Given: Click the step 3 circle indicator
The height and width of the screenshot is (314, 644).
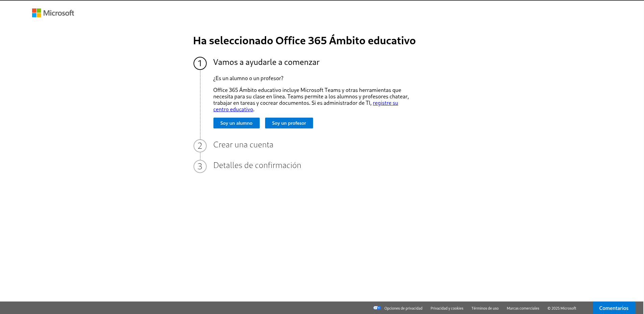Looking at the screenshot, I should 200,166.
